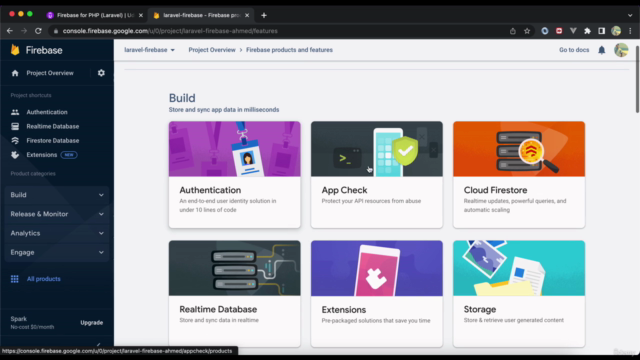Screen dimensions: 640x360
Task: Switch to Firebase for PHP (Laravel) tab
Action: (95, 15)
